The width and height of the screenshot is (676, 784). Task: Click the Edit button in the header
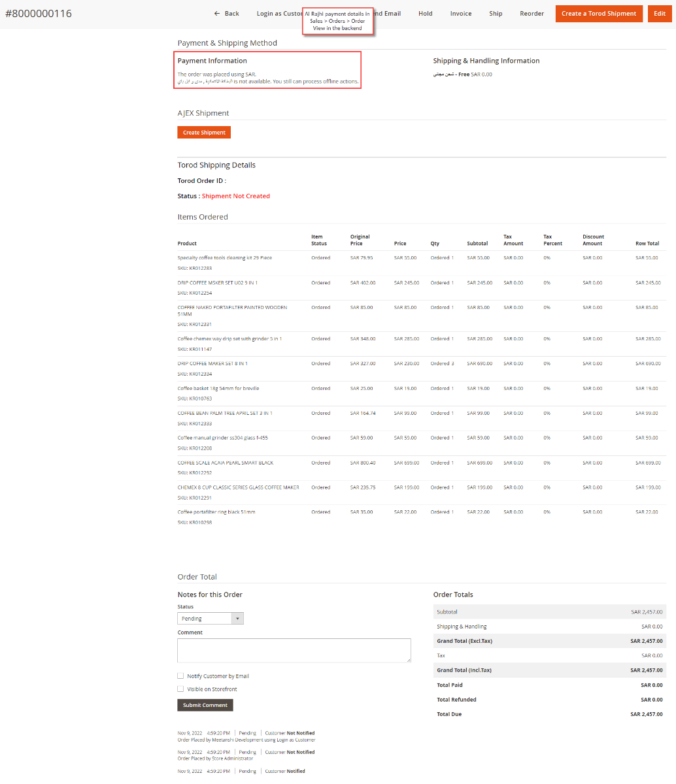pos(659,13)
